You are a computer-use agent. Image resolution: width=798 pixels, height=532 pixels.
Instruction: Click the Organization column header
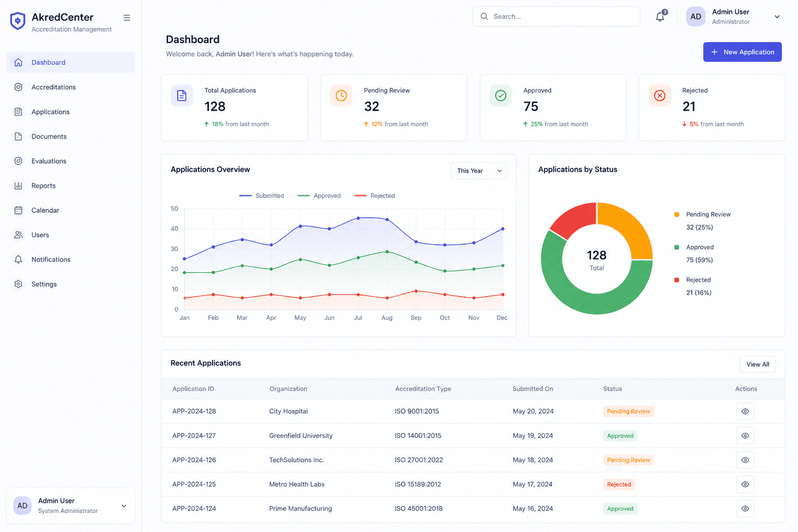288,389
